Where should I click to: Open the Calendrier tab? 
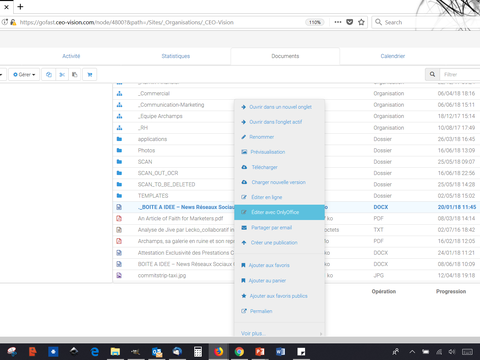pyautogui.click(x=393, y=56)
